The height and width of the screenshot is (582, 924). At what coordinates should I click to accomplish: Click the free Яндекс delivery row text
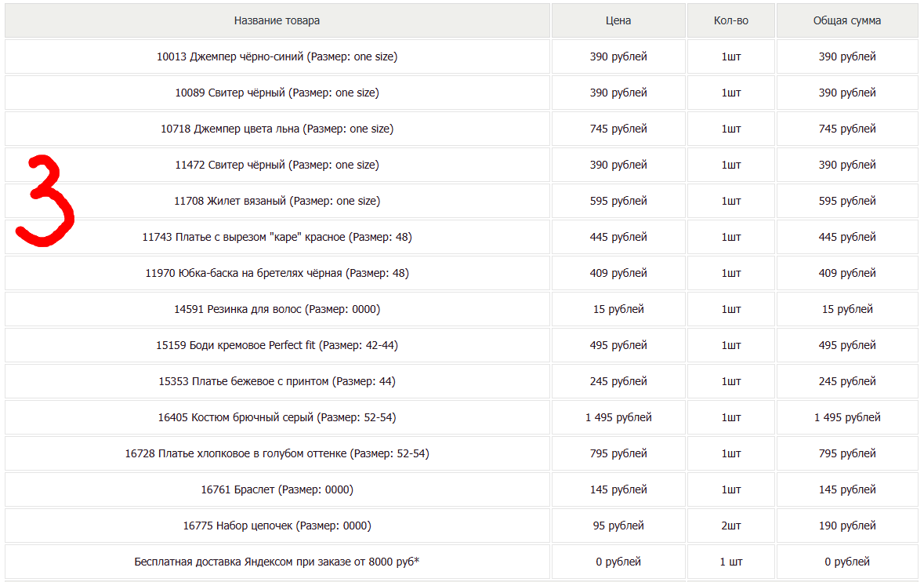(x=277, y=562)
